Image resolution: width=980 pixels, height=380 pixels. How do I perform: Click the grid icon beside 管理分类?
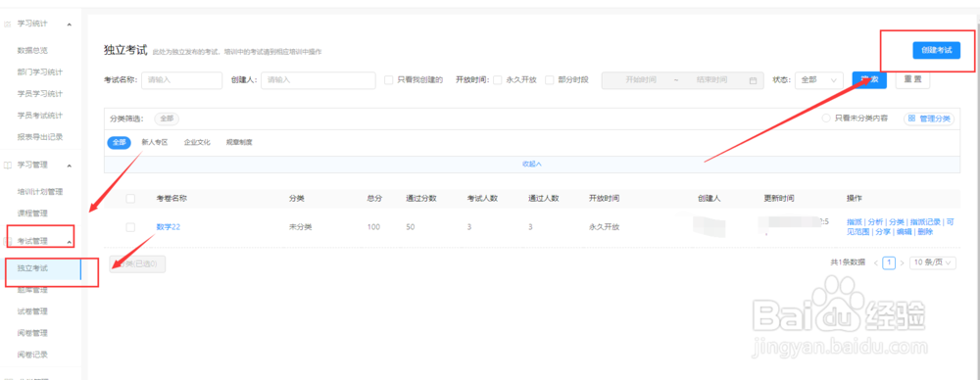coord(911,119)
